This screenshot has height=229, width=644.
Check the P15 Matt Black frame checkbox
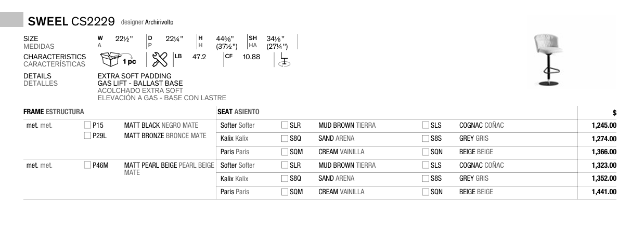87,126
